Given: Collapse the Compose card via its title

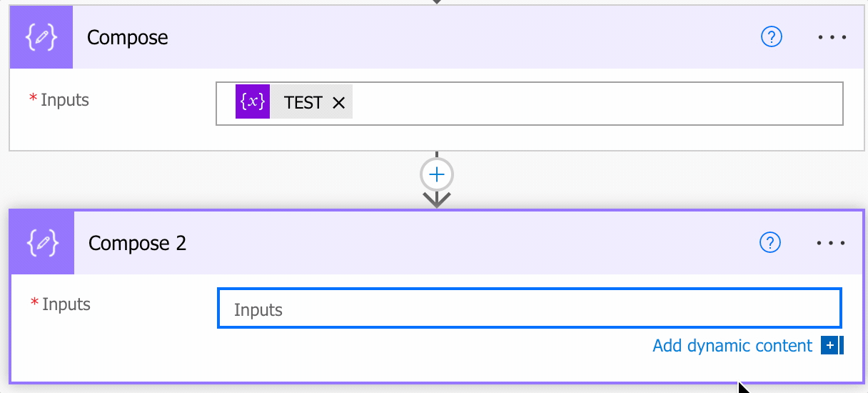Looking at the screenshot, I should tap(128, 38).
